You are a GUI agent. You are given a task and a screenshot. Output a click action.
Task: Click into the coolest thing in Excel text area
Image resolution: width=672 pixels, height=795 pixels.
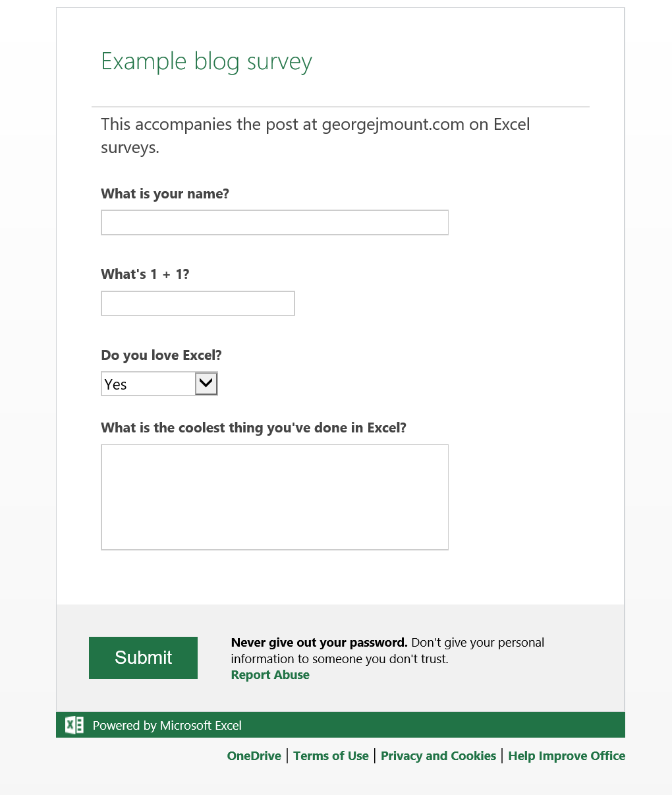pos(274,497)
